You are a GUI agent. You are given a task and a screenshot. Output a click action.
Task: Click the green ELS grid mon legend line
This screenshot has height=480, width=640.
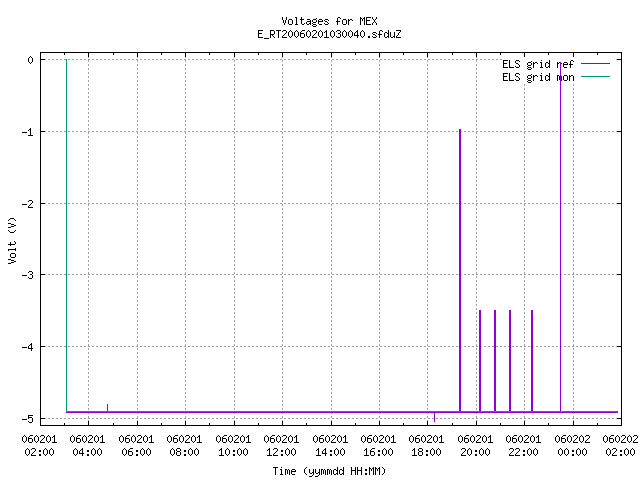pyautogui.click(x=596, y=76)
